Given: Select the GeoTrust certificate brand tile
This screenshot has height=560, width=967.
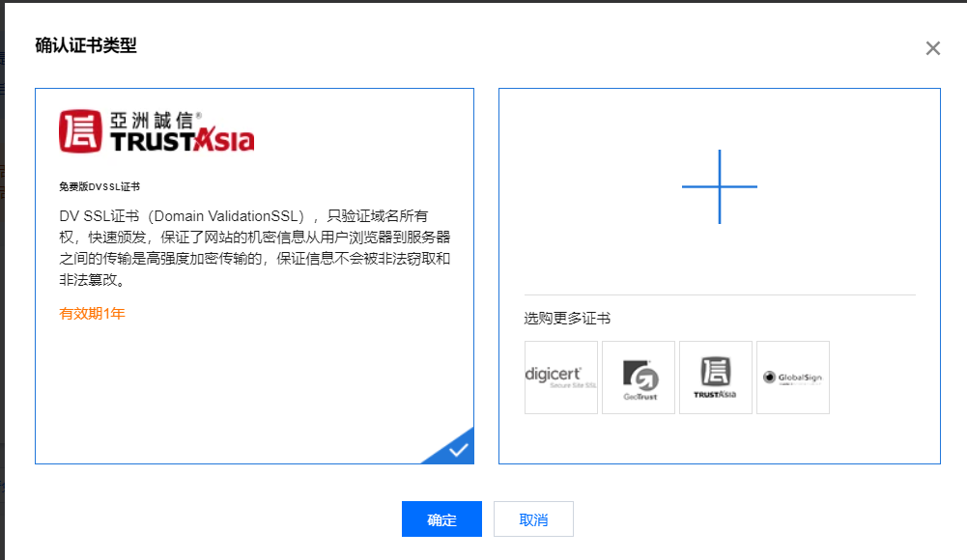Looking at the screenshot, I should (x=639, y=377).
